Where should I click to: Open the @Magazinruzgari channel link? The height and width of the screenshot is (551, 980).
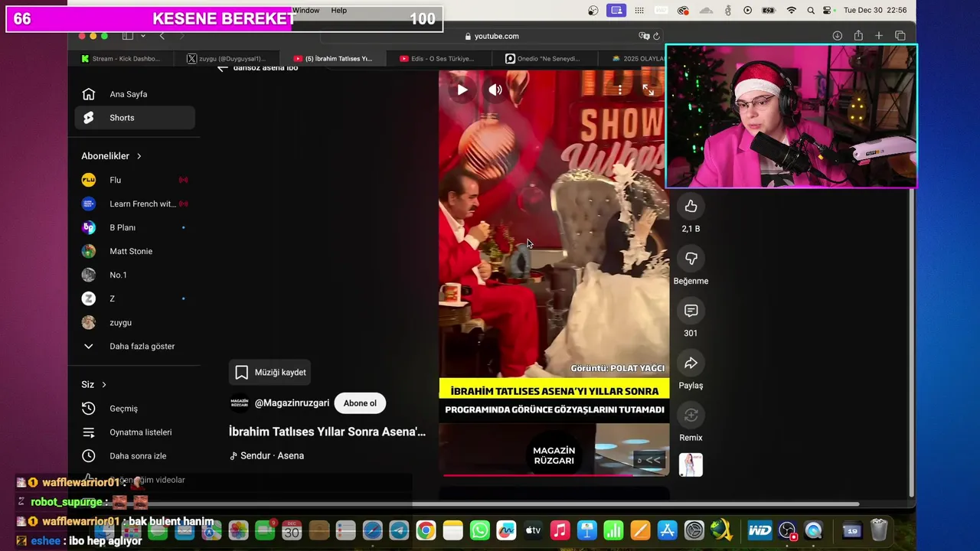tap(292, 403)
